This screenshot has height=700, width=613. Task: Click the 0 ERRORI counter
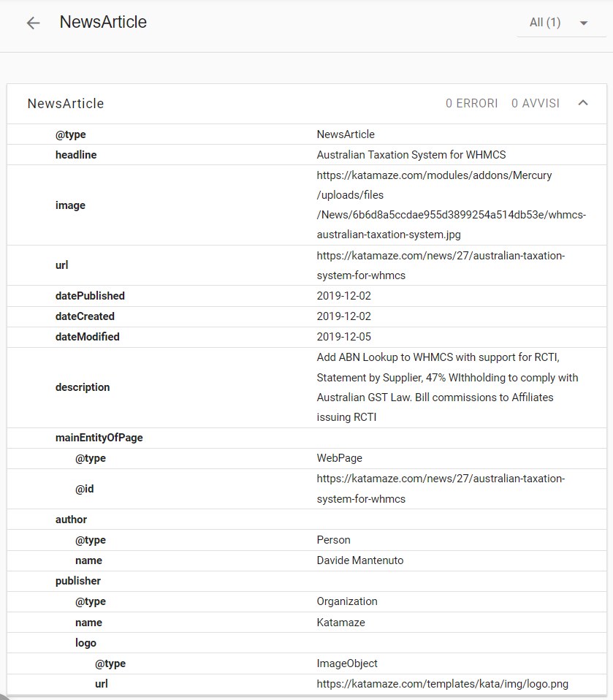[x=471, y=104]
